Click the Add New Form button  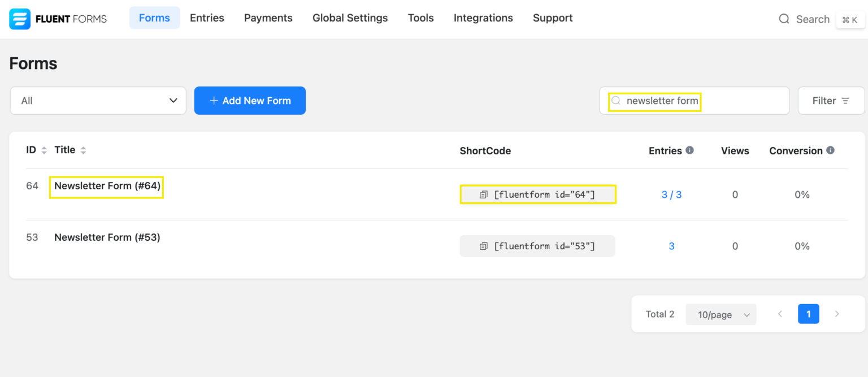pyautogui.click(x=250, y=100)
